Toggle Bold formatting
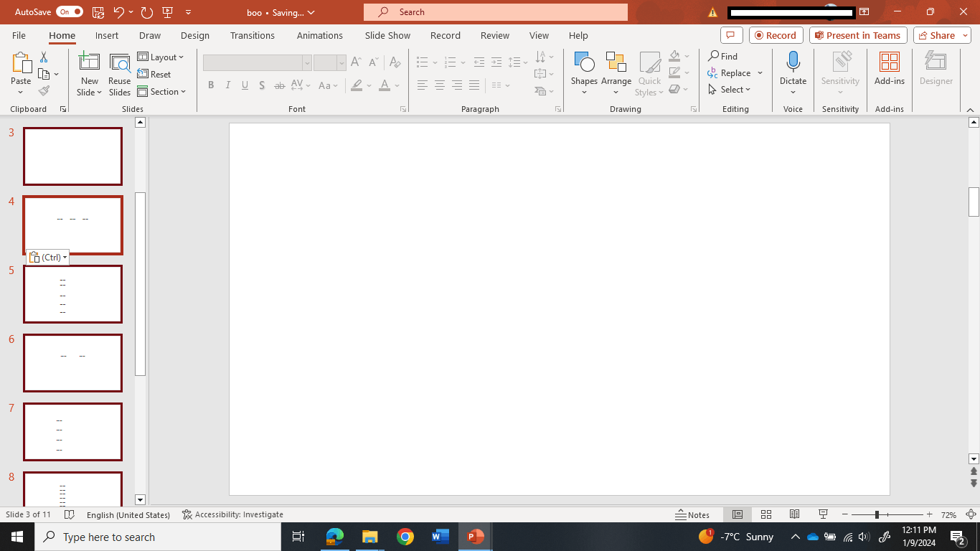The image size is (980, 551). point(211,85)
